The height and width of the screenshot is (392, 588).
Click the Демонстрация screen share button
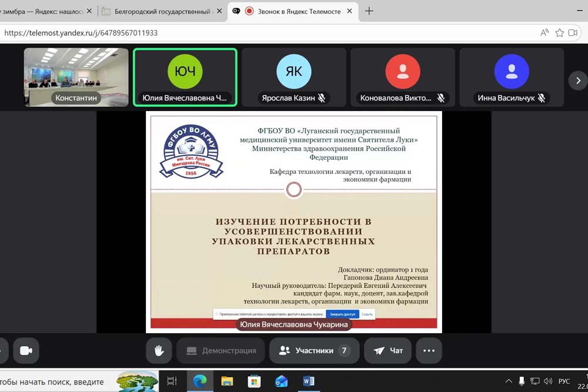pyautogui.click(x=221, y=350)
